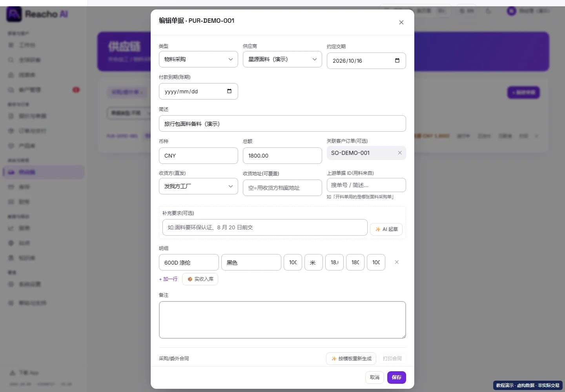Image resolution: width=565 pixels, height=392 pixels.
Task: Click the unit field showing 米
Action: (313, 262)
